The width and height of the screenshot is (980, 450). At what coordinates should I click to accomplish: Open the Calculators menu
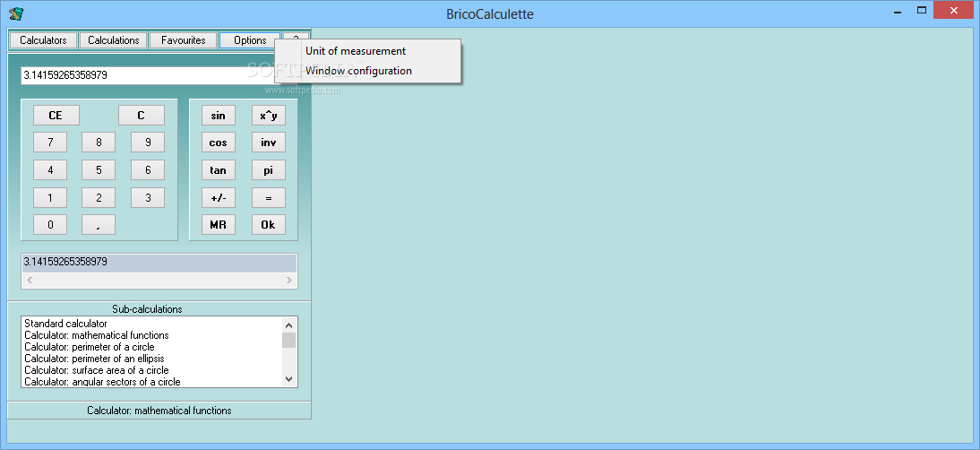tap(43, 40)
